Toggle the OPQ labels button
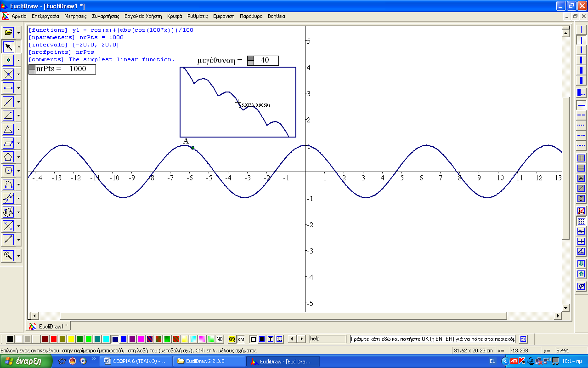Image resolution: width=588 pixels, height=368 pixels. [232, 339]
